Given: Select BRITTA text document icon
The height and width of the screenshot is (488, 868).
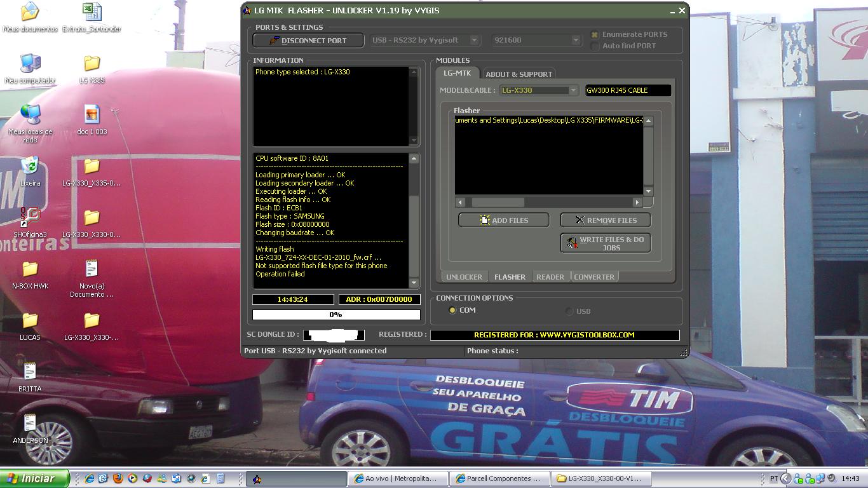Looking at the screenshot, I should 30,377.
